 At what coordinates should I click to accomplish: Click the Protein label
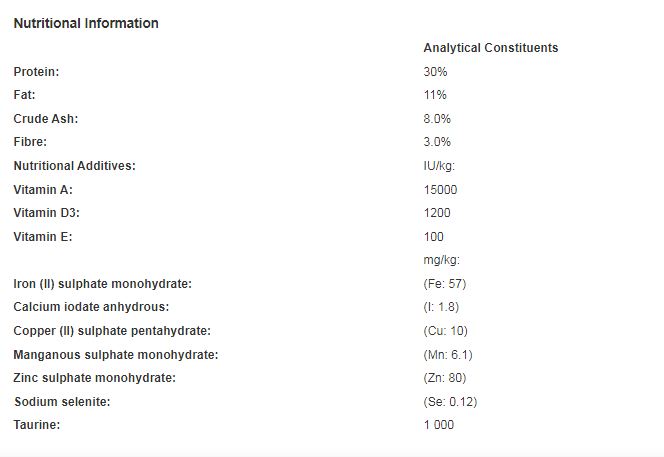pos(36,72)
